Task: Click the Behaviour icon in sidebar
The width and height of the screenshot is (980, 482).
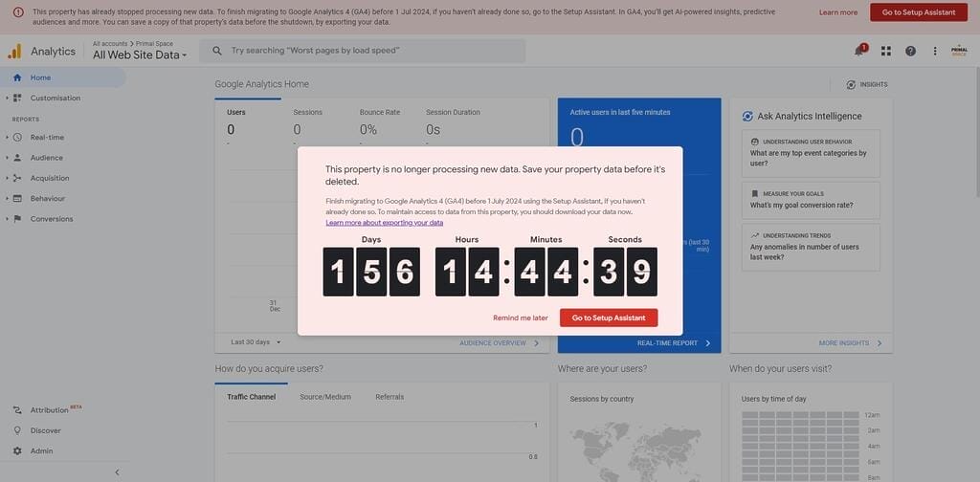Action: pos(17,199)
